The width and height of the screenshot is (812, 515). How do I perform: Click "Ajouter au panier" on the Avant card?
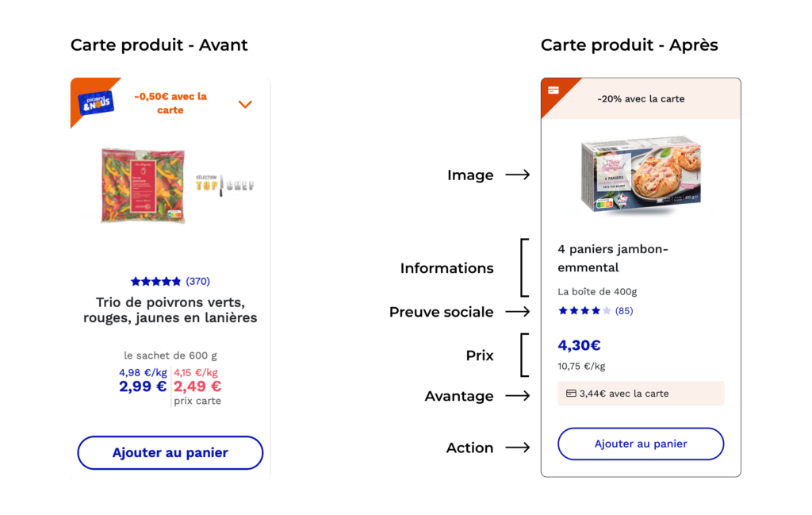tap(170, 452)
